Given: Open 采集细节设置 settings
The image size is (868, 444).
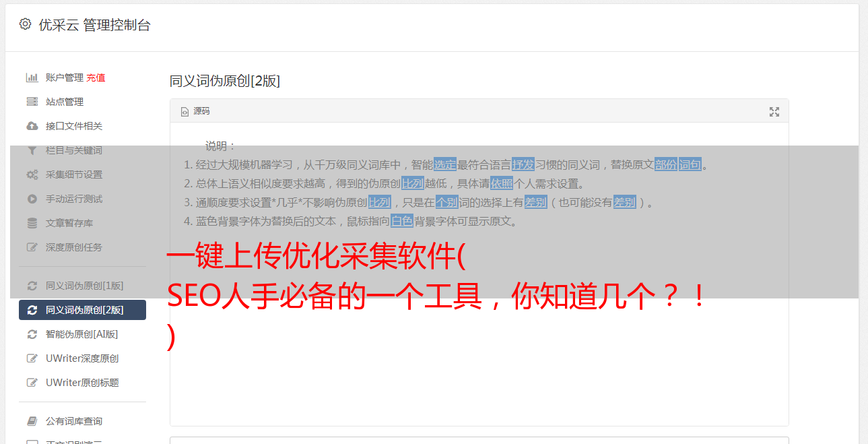Looking at the screenshot, I should [74, 175].
